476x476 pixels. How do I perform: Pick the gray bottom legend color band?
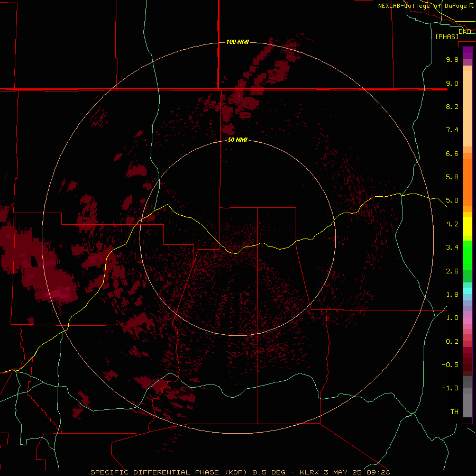pos(467,405)
